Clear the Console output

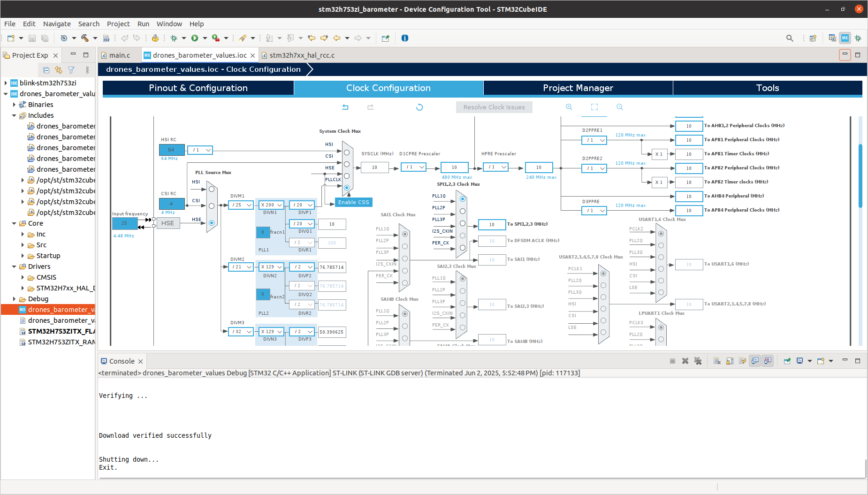(717, 361)
